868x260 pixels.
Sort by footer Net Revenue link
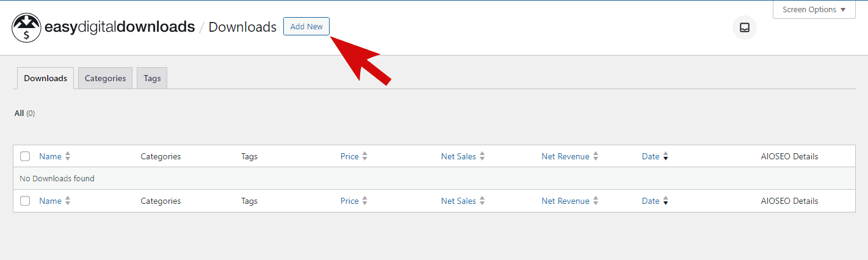pos(565,201)
